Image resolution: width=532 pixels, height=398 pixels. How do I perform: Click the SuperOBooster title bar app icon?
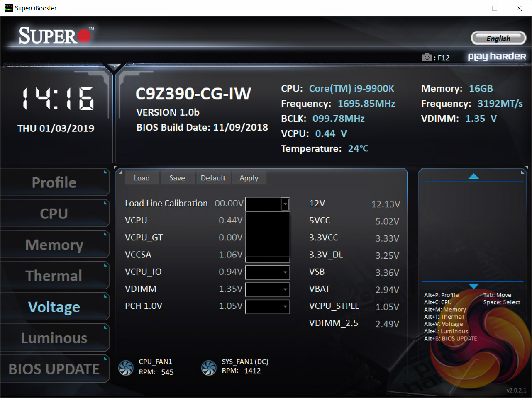click(x=8, y=8)
